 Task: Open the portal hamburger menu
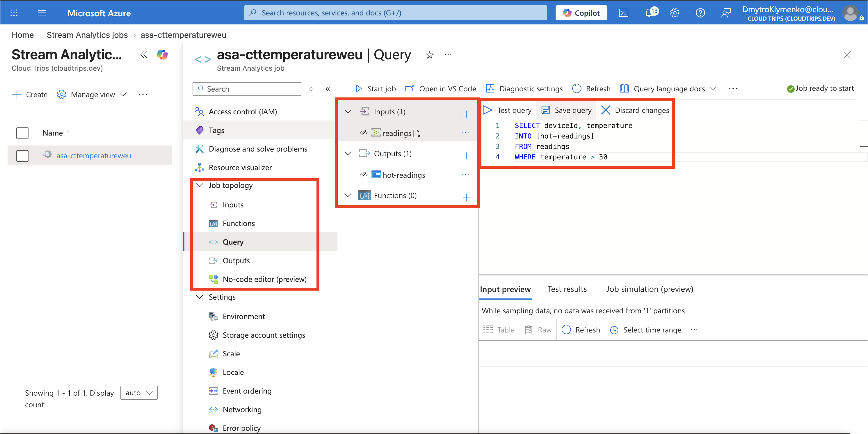[42, 13]
